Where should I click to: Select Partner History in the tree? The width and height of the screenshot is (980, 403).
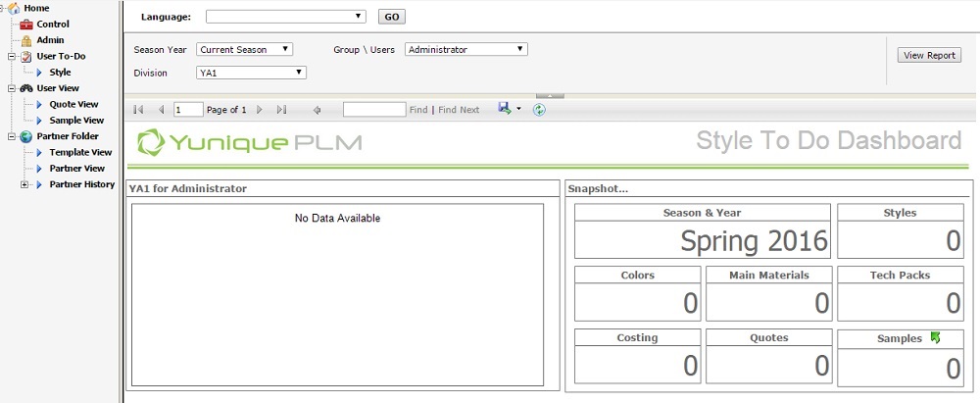(82, 184)
